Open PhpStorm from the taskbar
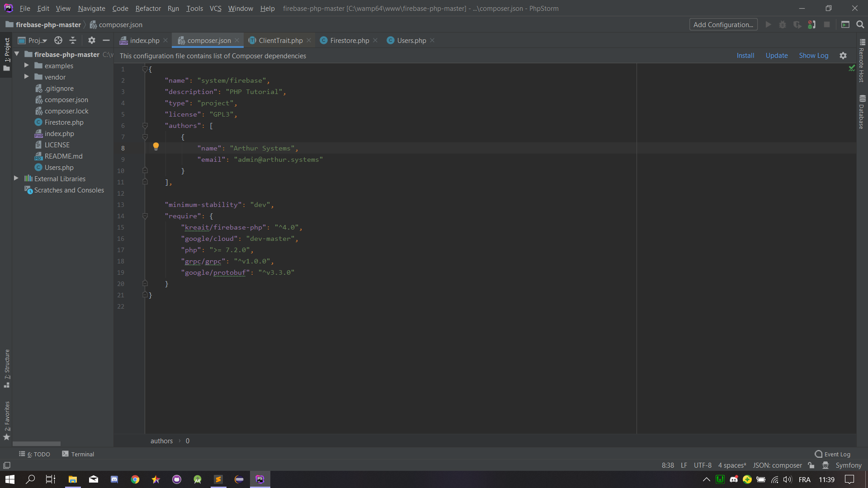 click(260, 479)
